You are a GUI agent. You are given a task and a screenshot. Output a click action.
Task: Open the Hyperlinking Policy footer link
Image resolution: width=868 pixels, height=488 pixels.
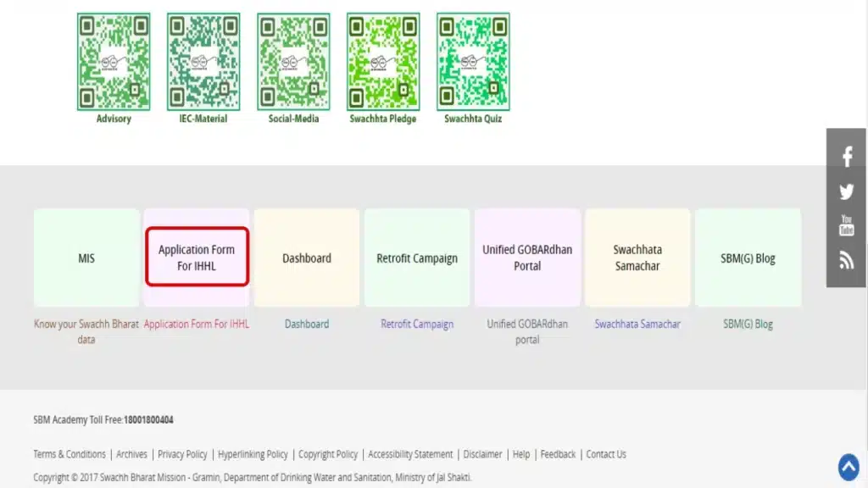coord(253,454)
